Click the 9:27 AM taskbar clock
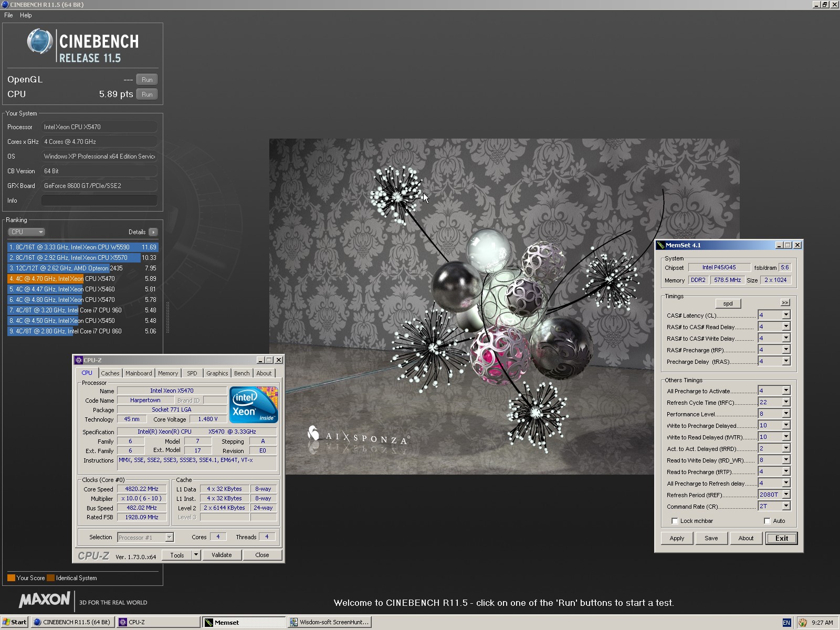840x630 pixels. click(822, 623)
